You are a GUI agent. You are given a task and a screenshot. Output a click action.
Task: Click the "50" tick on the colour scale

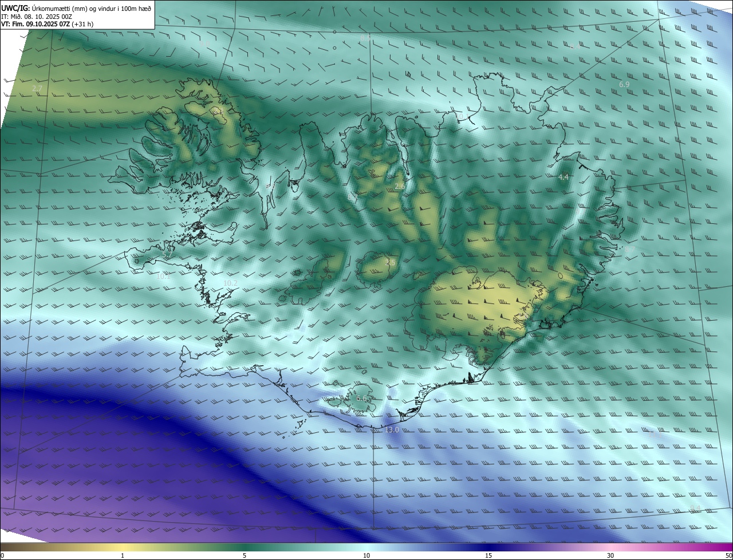[728, 555]
